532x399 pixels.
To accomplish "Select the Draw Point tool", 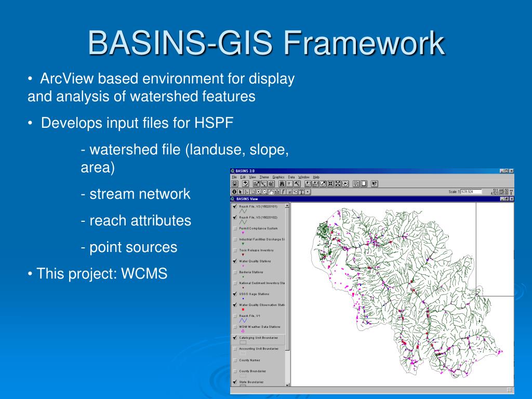I will [x=308, y=192].
